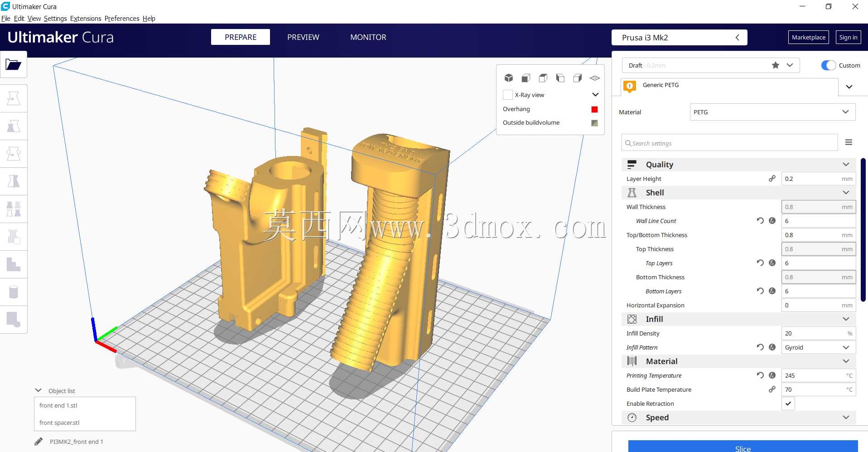Uncheck the Enable Retraction checkbox
Viewport: 868px width, 452px height.
pos(788,403)
